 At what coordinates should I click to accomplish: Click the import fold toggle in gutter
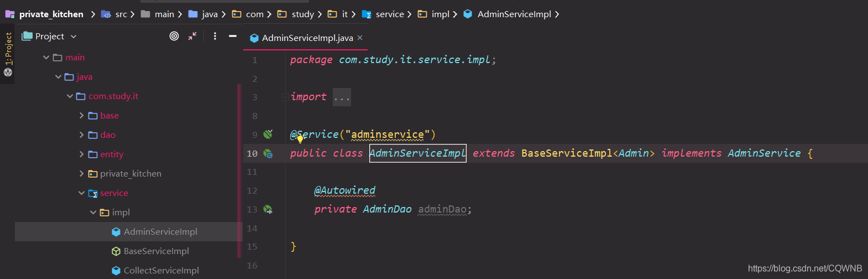point(285,97)
